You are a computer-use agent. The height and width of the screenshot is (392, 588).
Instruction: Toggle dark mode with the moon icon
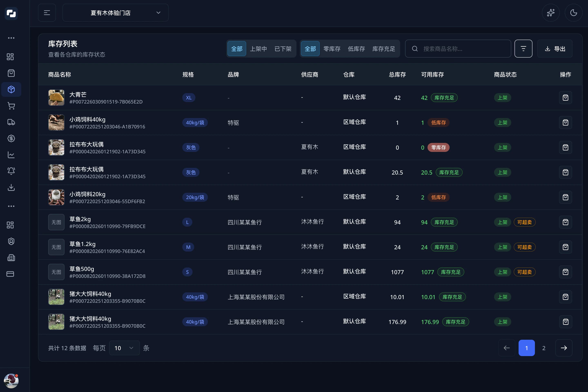574,13
